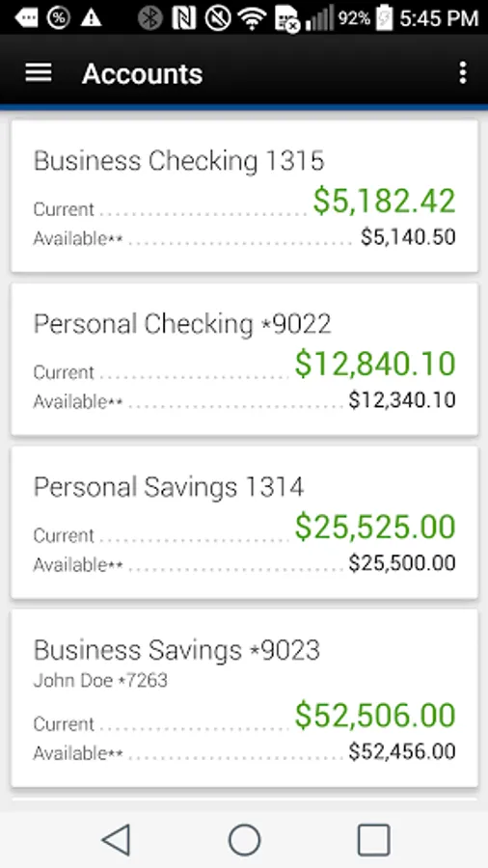Viewport: 488px width, 868px height.
Task: Tap the NFC status bar icon
Action: pos(183,18)
